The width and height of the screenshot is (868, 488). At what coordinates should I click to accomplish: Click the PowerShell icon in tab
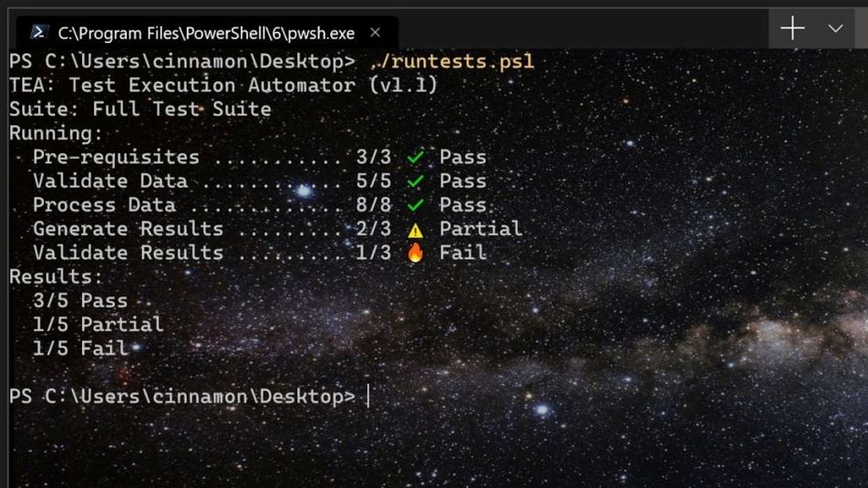[38, 33]
